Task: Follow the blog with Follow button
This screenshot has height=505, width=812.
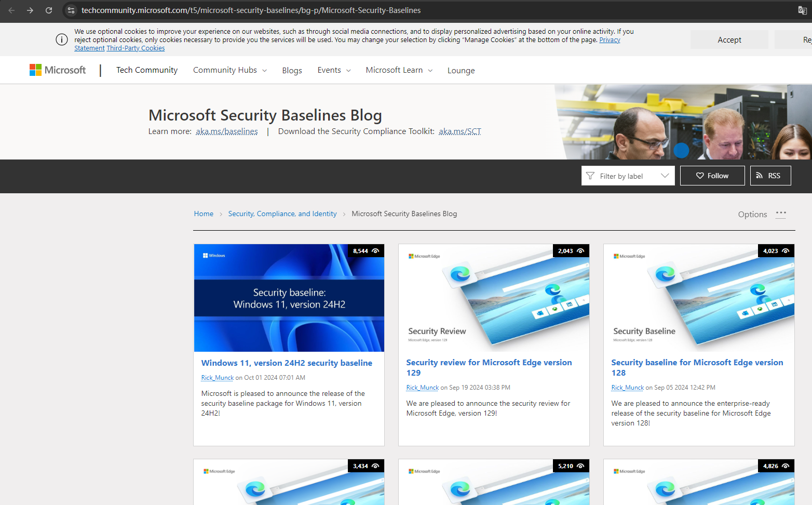Action: tap(712, 176)
